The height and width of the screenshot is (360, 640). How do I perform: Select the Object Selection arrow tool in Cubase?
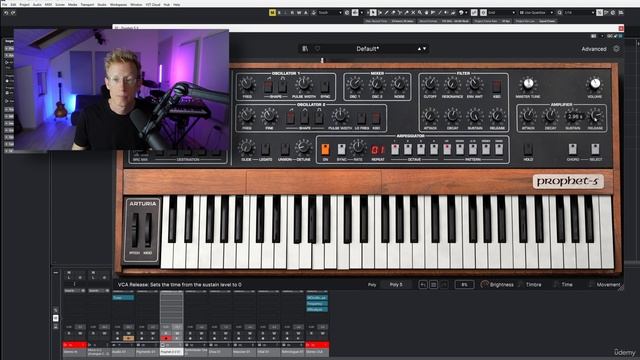coord(373,13)
